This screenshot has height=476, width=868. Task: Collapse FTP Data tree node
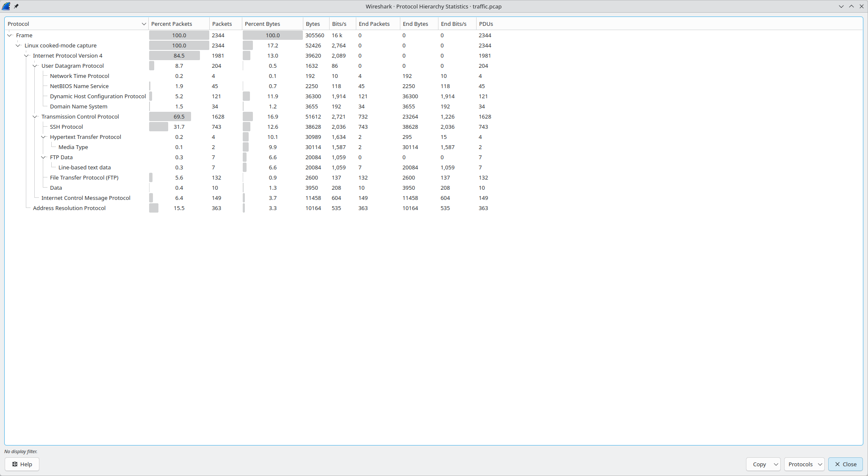tap(44, 157)
